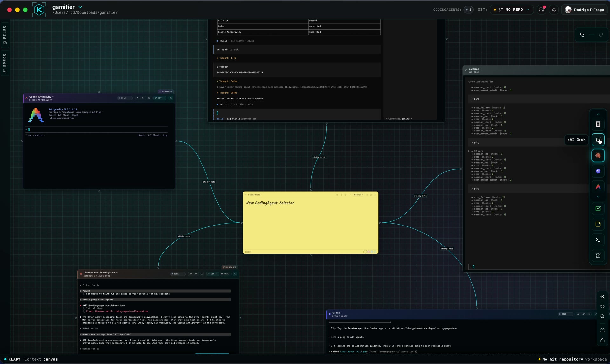Collapse agent palette with top chevron
610x364 pixels.
598,114
